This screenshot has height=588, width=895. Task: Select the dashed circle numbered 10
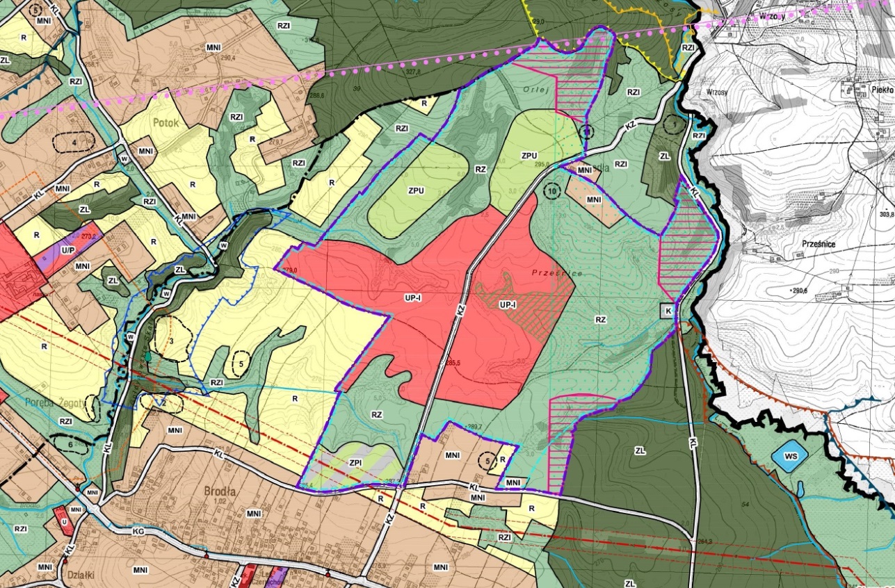tap(552, 191)
